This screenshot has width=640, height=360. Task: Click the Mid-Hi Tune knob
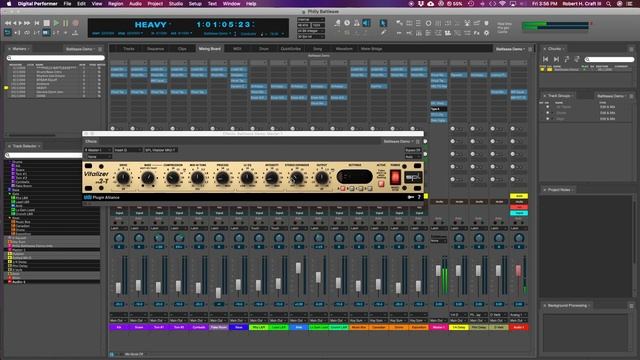(198, 178)
